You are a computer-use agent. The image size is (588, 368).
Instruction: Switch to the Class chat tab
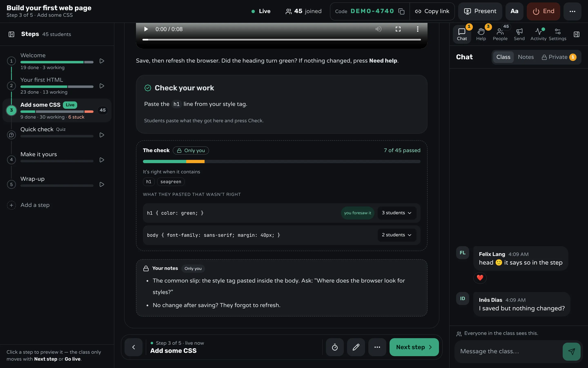coord(503,57)
